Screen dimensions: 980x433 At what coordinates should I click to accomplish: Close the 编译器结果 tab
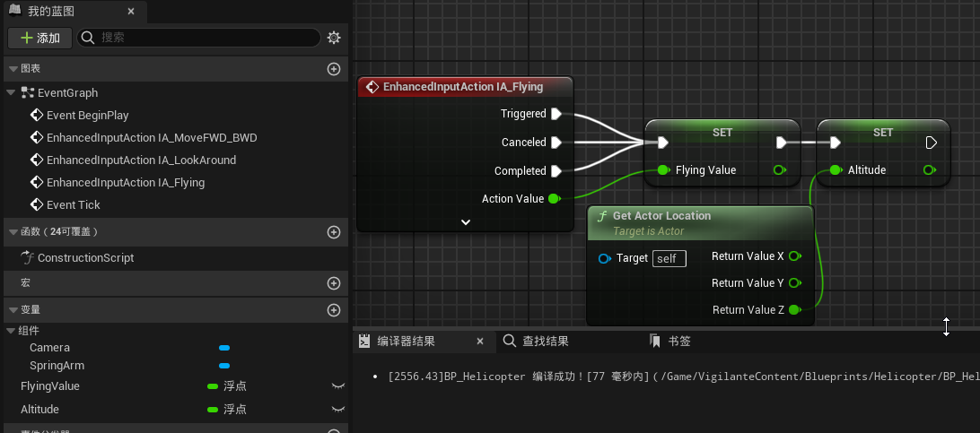pyautogui.click(x=480, y=342)
